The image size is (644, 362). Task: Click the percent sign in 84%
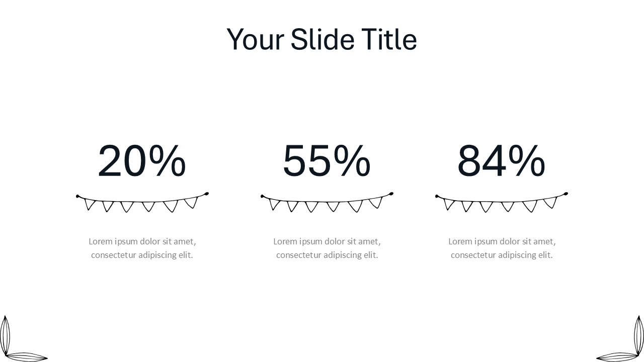click(527, 161)
